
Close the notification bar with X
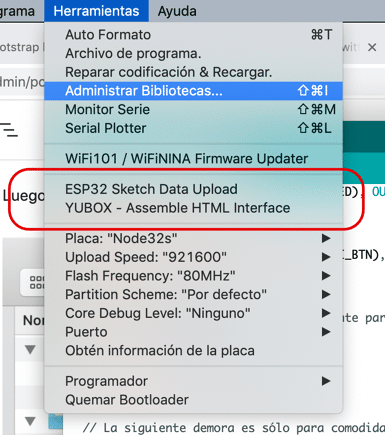pyautogui.click(x=372, y=47)
